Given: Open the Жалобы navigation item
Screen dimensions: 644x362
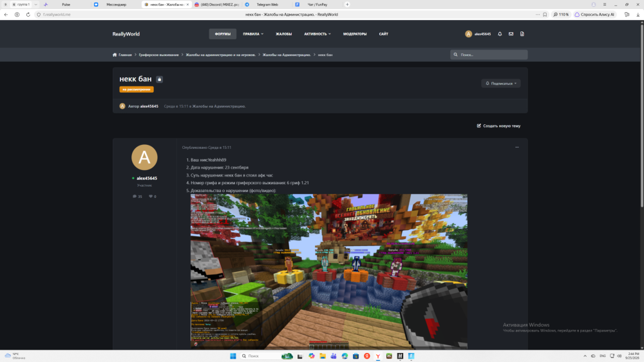Looking at the screenshot, I should tap(284, 34).
